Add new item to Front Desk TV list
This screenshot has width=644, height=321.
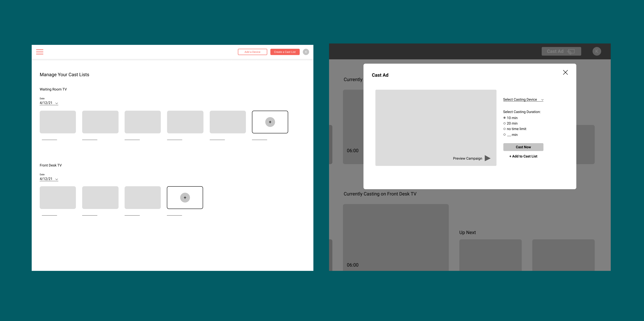tap(185, 197)
